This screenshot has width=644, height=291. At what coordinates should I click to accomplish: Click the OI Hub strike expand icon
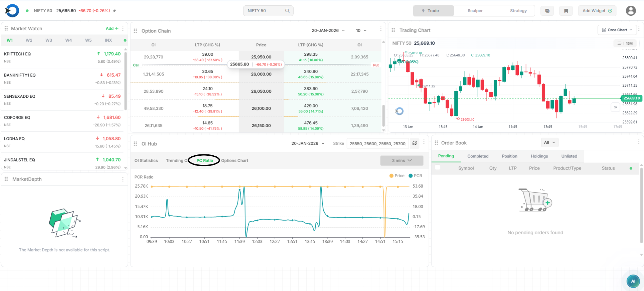click(x=415, y=143)
